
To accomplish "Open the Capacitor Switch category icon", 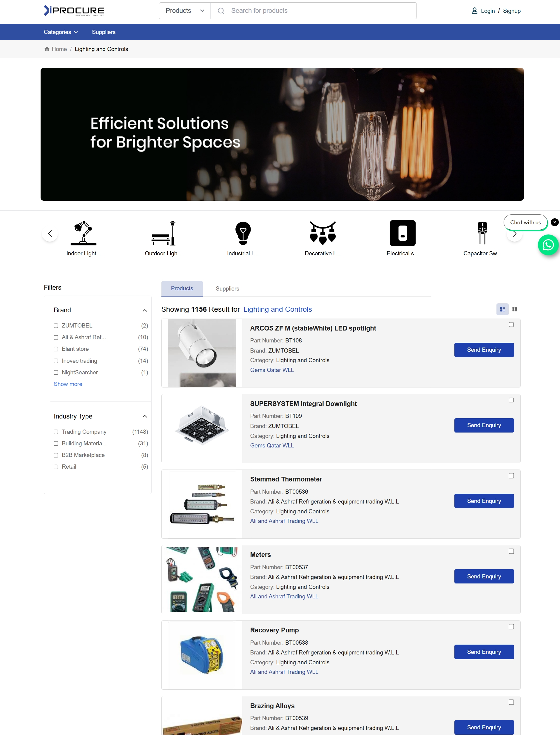I will pos(482,233).
